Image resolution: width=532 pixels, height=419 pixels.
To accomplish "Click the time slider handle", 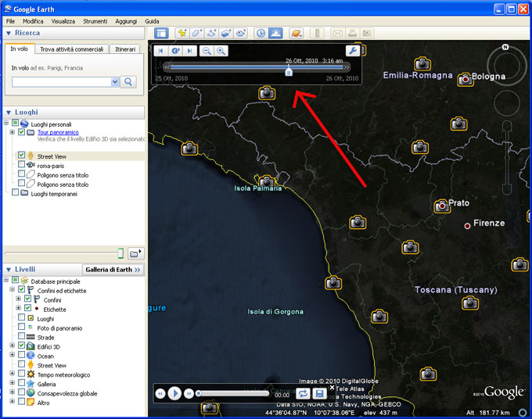I will point(289,72).
